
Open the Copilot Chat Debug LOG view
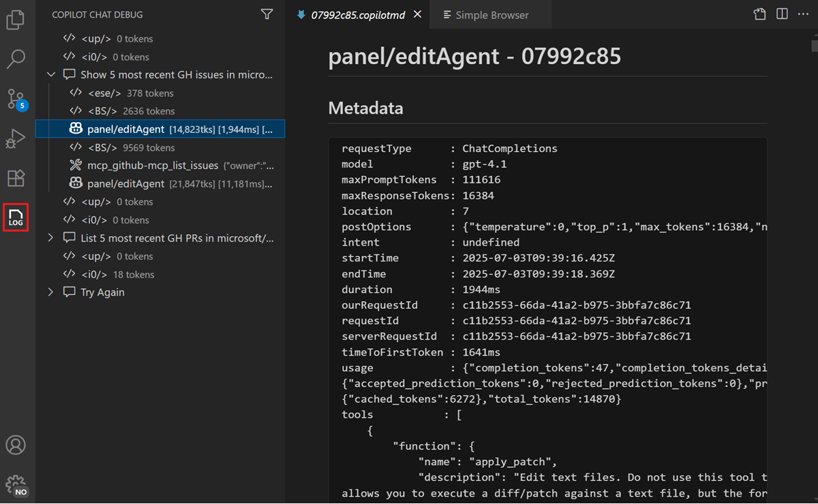pos(16,217)
